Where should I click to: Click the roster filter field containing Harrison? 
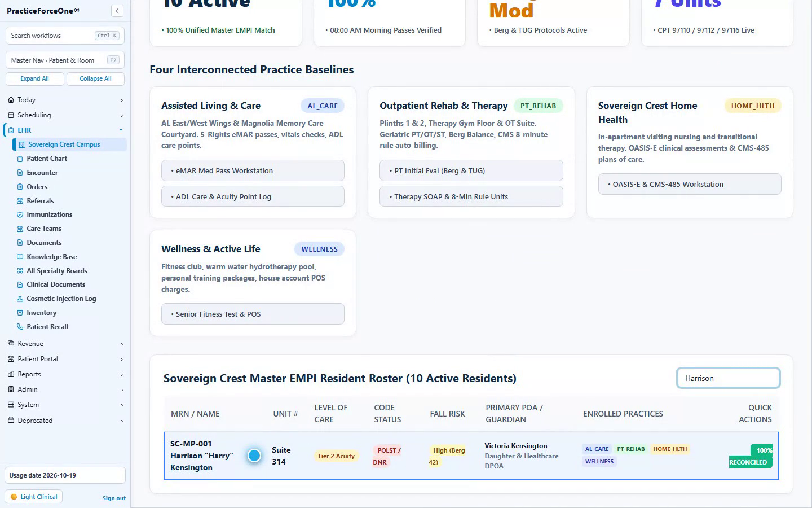729,378
